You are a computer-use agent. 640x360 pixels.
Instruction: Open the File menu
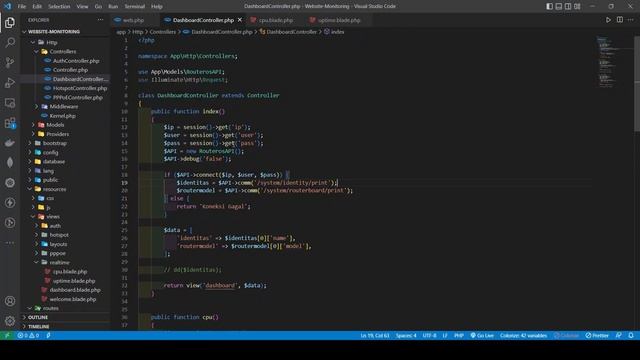22,6
